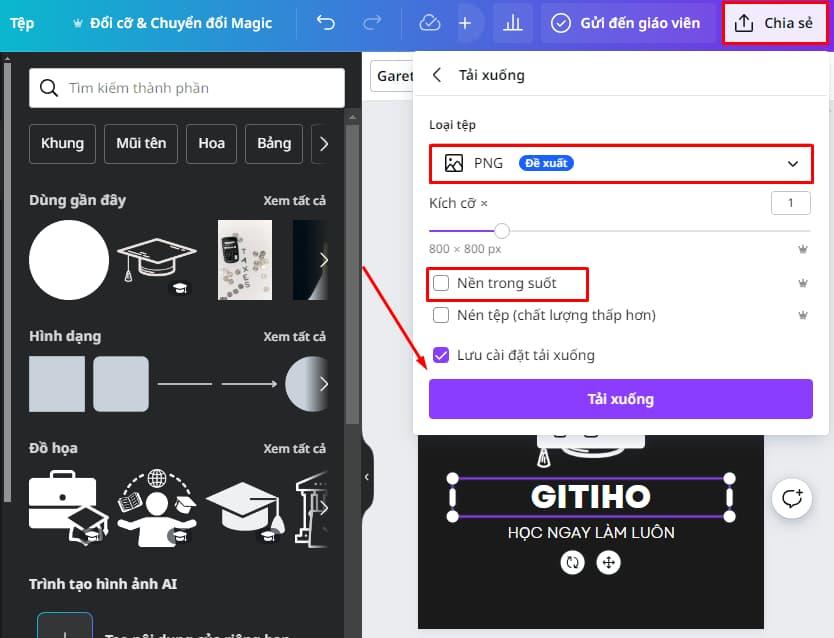
Task: Click the cloud save status icon
Action: click(x=429, y=22)
